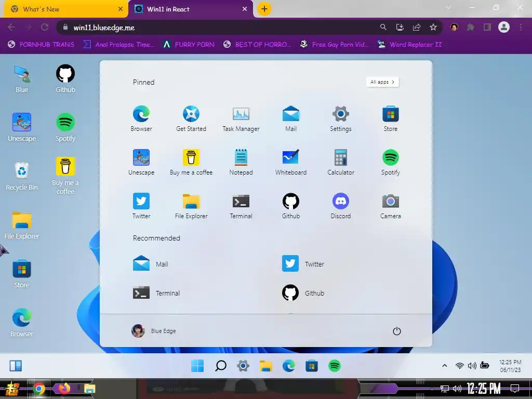The image size is (532, 399).
Task: Open the pinned Mail app
Action: (x=291, y=118)
